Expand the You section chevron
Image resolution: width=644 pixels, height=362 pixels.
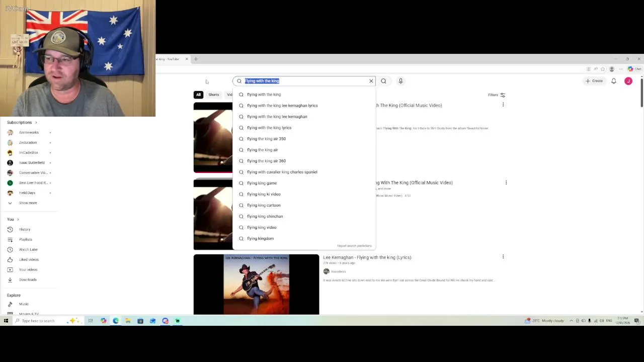click(x=18, y=219)
